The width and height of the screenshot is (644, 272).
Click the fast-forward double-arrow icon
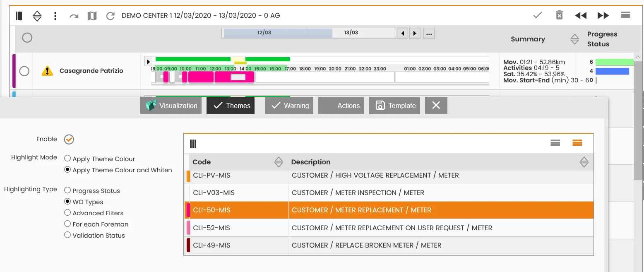point(603,15)
